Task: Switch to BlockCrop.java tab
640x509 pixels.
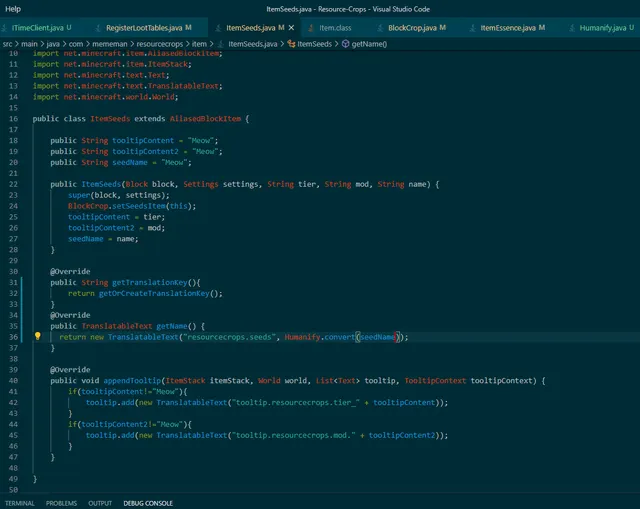Action: [412, 28]
